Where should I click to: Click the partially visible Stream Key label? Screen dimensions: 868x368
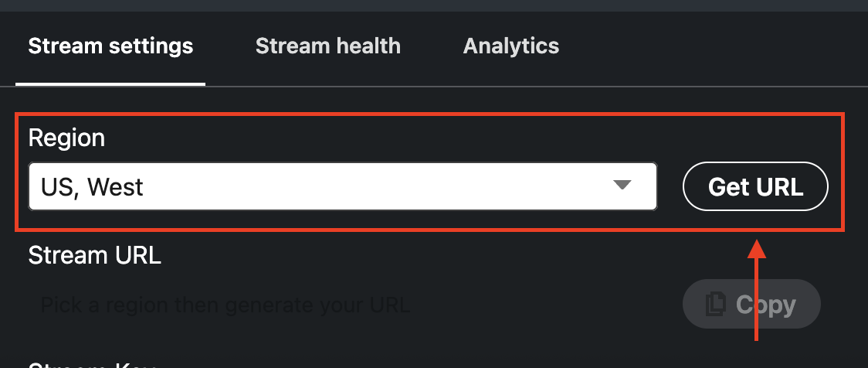93,364
